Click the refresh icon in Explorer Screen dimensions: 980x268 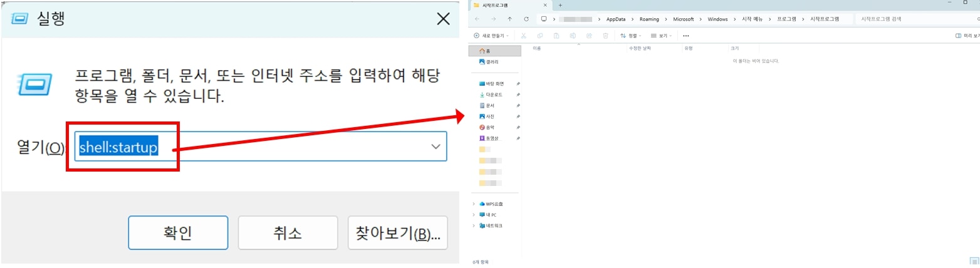526,19
